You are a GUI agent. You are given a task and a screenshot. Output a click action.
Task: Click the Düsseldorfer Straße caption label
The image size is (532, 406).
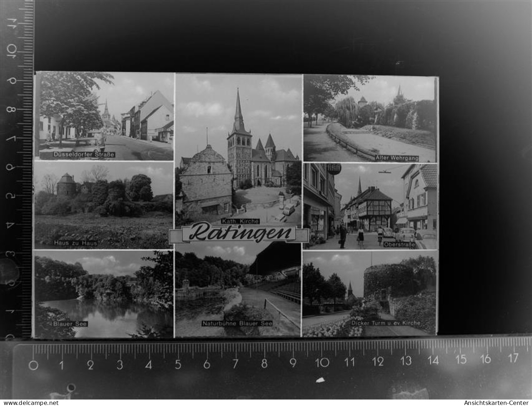pos(84,155)
